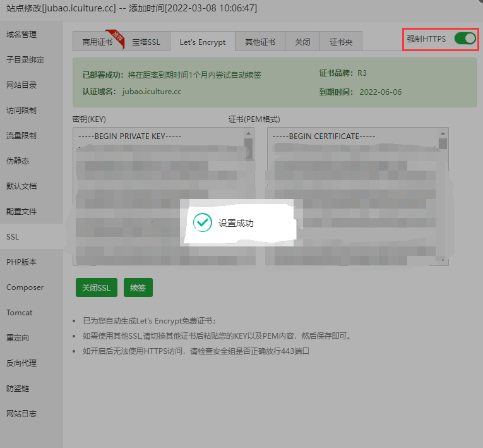Switch to the 关闭 tab
The height and width of the screenshot is (448, 483).
302,41
